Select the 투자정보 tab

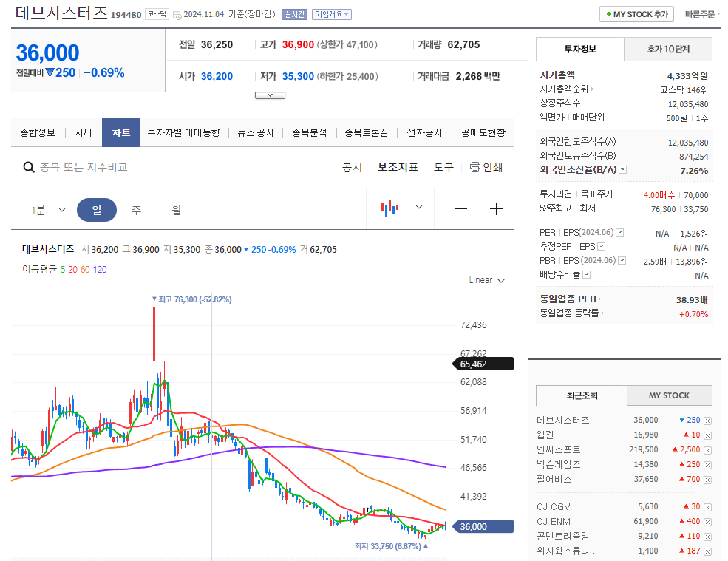click(580, 50)
